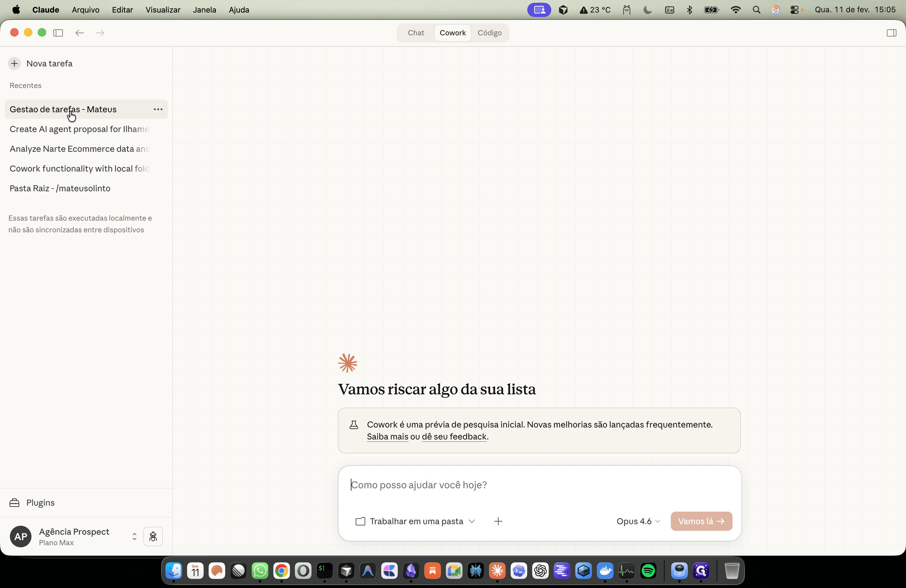Open the Visualizar menu
The image size is (906, 588).
pos(163,10)
